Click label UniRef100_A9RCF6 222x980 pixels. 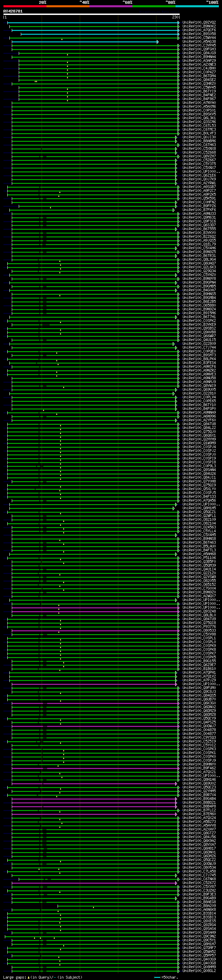[x=199, y=367]
